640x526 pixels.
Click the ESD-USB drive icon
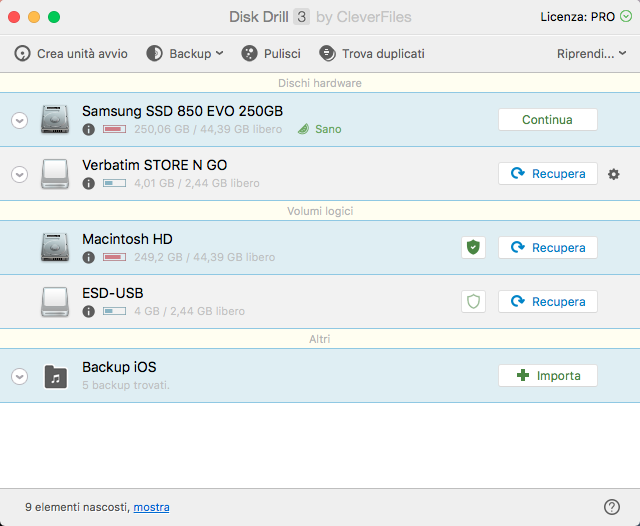tap(55, 302)
